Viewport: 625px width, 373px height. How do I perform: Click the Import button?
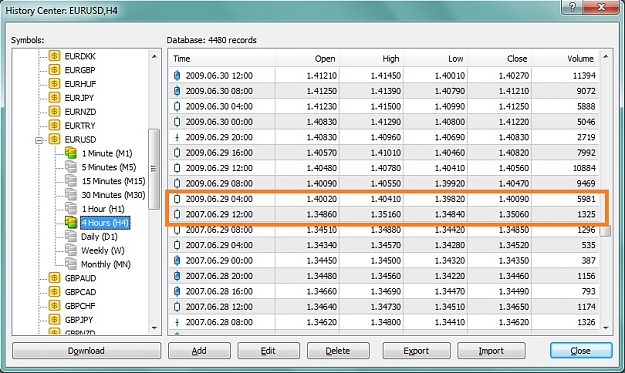coord(491,351)
